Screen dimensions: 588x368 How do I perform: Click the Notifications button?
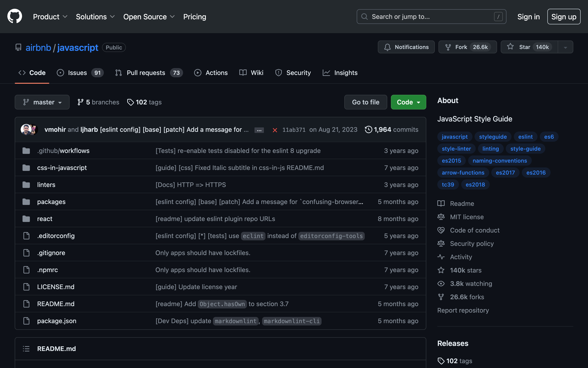tap(406, 47)
